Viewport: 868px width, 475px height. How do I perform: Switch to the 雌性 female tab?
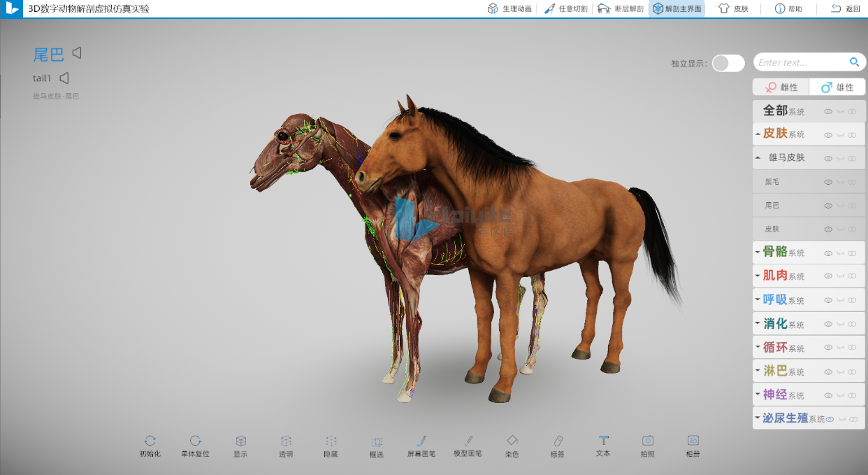pyautogui.click(x=781, y=87)
